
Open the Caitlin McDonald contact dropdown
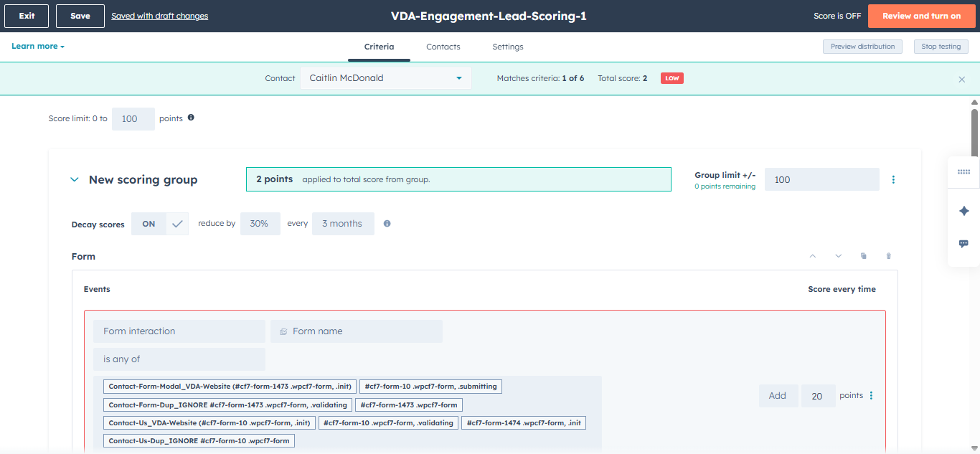(385, 78)
